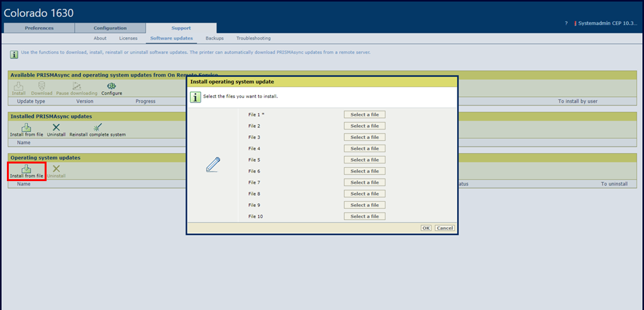Screen dimensions: 644x310
Task: Click Uninstall under Installed PRISMAsync updates
Action: (56, 127)
